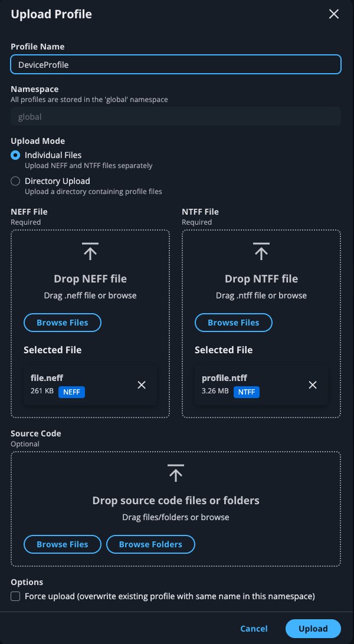Select the Directory Upload mode
This screenshot has width=354, height=644.
tap(15, 180)
